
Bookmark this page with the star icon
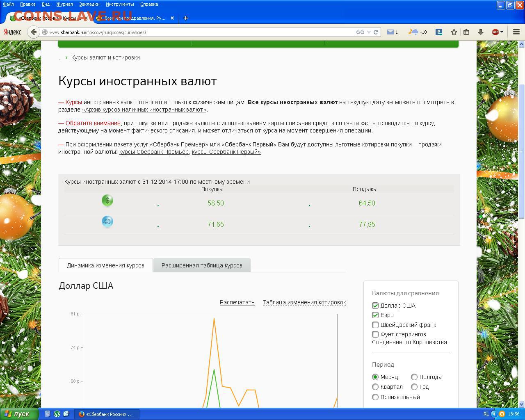(454, 32)
